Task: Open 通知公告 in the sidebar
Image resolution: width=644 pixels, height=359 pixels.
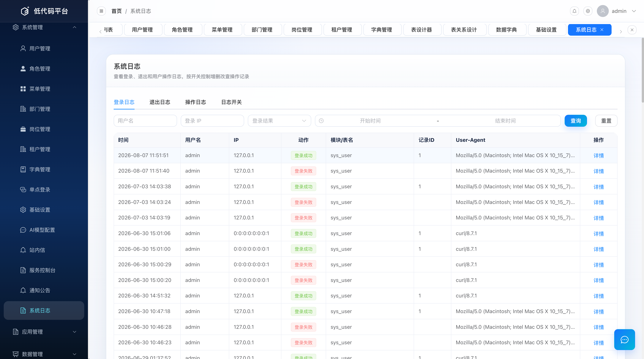Action: point(44,290)
